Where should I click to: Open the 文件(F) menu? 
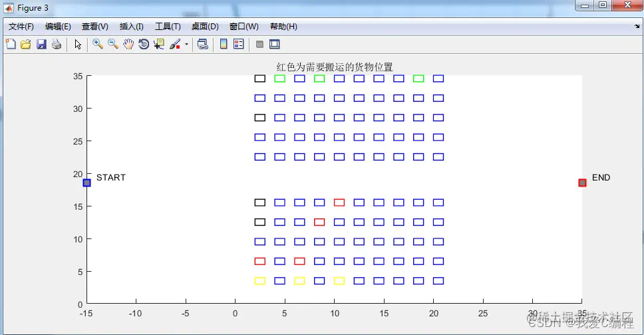tap(21, 26)
